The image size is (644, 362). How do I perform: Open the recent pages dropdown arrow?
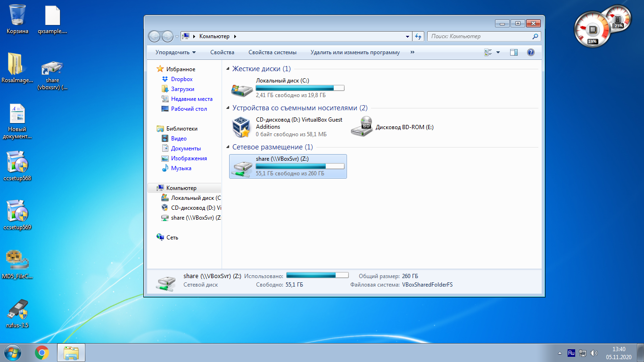point(177,36)
